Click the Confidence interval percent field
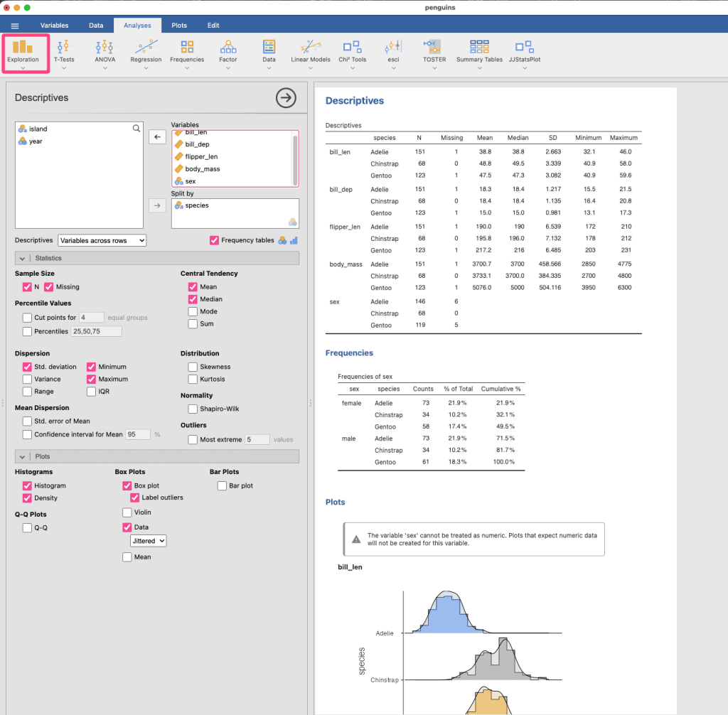Image resolution: width=728 pixels, height=715 pixels. coord(138,434)
